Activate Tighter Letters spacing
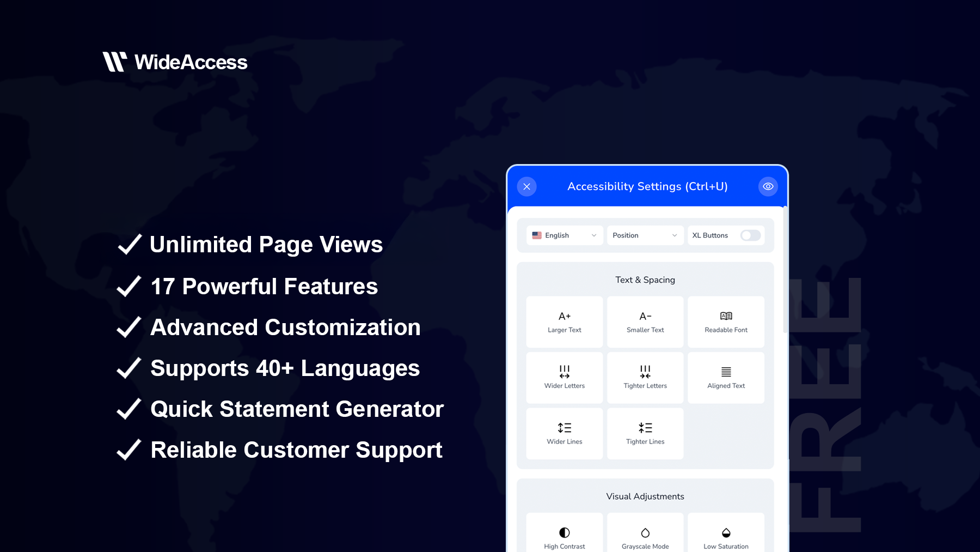This screenshot has height=552, width=980. tap(645, 377)
